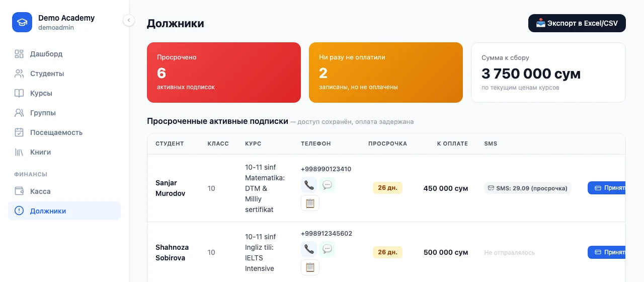Click the Ни разу не оплатили orange card
This screenshot has height=282, width=644.
coord(386,73)
